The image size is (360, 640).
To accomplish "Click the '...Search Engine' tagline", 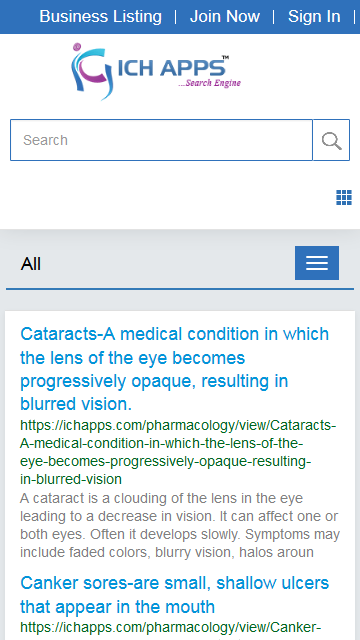I will point(210,83).
